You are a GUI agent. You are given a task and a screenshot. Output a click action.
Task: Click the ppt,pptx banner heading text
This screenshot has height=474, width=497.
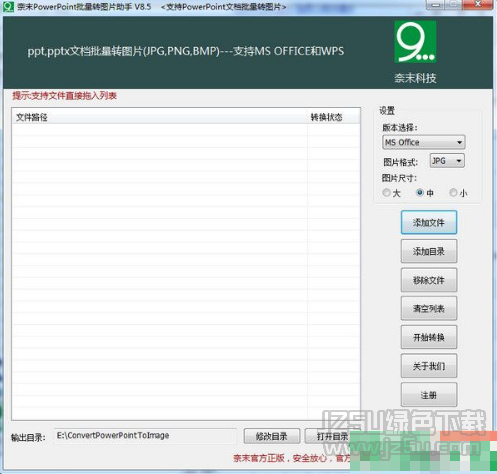186,51
